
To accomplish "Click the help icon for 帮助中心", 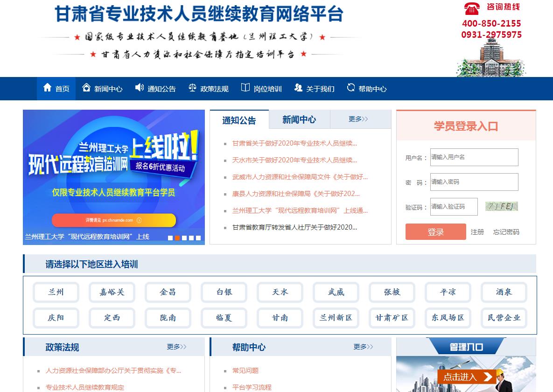I will pos(351,88).
